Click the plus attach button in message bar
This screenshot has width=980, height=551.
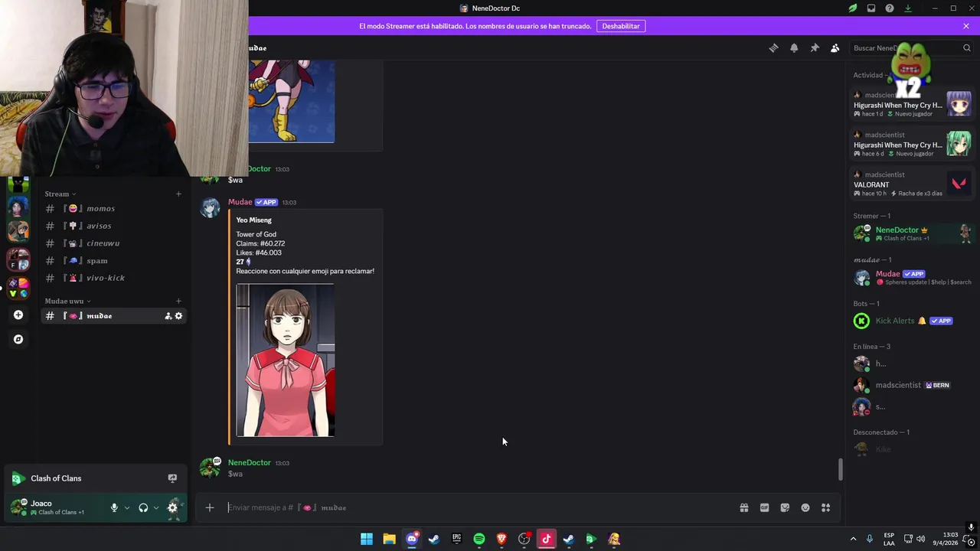(x=209, y=507)
